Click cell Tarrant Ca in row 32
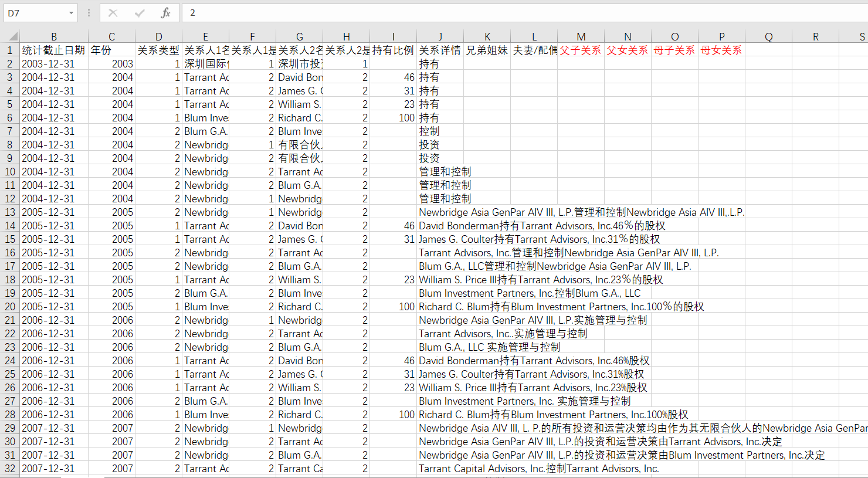The width and height of the screenshot is (868, 478). pyautogui.click(x=300, y=468)
